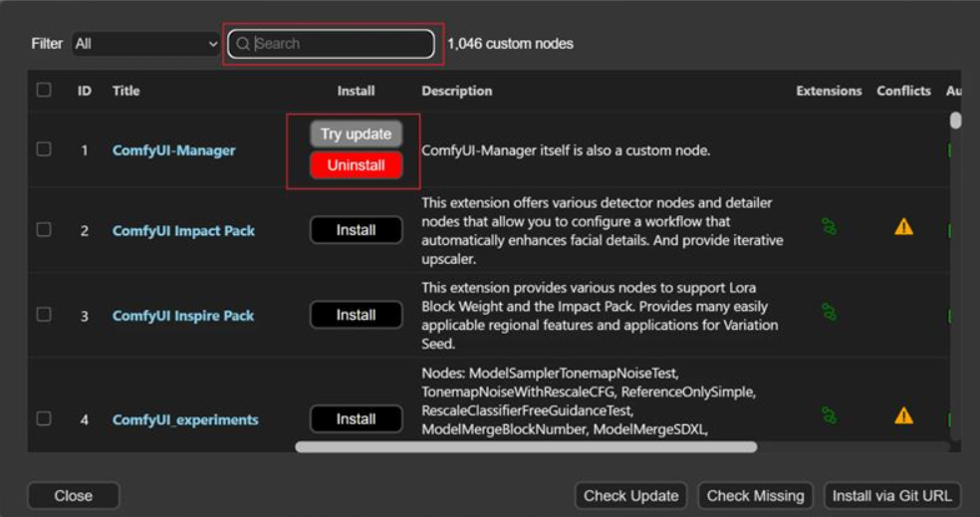Click the magnifier icon in search box

click(x=243, y=44)
